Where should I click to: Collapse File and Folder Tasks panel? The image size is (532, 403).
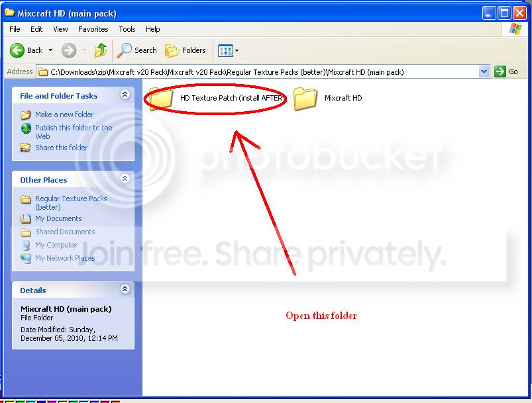pyautogui.click(x=125, y=95)
